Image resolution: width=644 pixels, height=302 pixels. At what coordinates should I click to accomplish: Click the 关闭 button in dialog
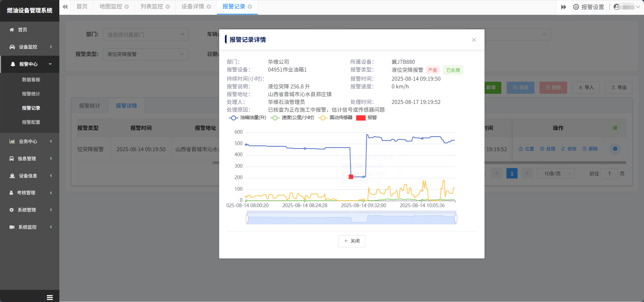[352, 241]
